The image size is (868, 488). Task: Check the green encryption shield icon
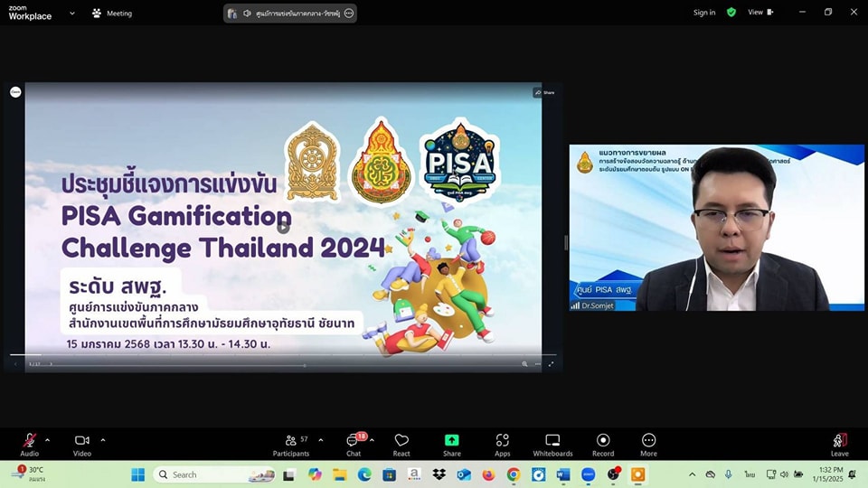(731, 12)
